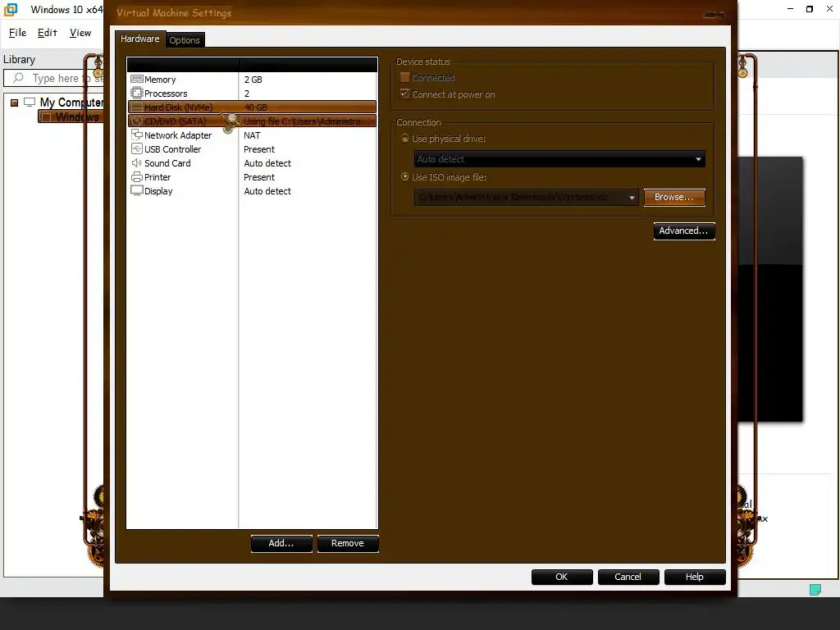
Task: Click the Library panel heading
Action: point(20,59)
